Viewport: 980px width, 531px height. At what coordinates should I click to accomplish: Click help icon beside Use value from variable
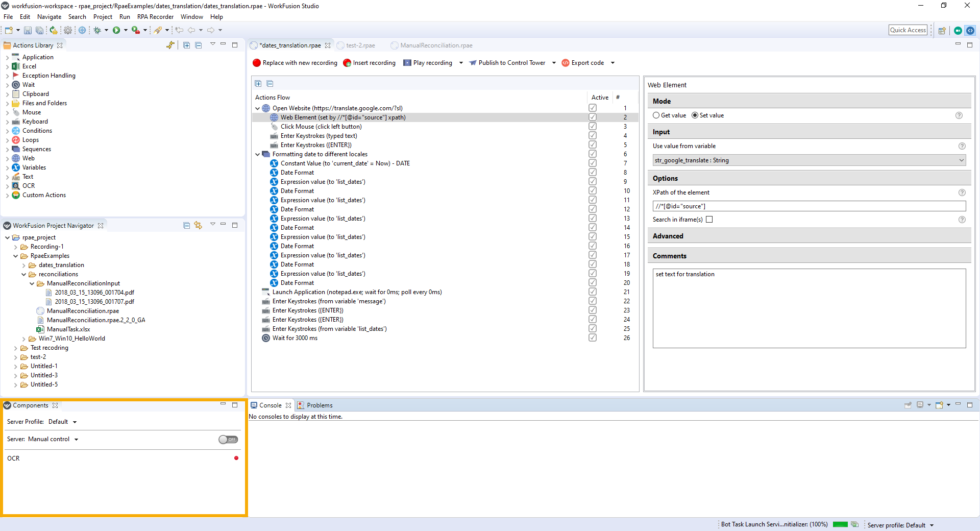(x=962, y=146)
